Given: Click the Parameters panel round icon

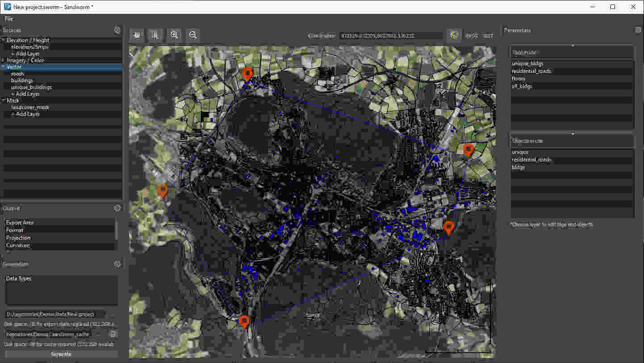Looking at the screenshot, I should point(639,30).
